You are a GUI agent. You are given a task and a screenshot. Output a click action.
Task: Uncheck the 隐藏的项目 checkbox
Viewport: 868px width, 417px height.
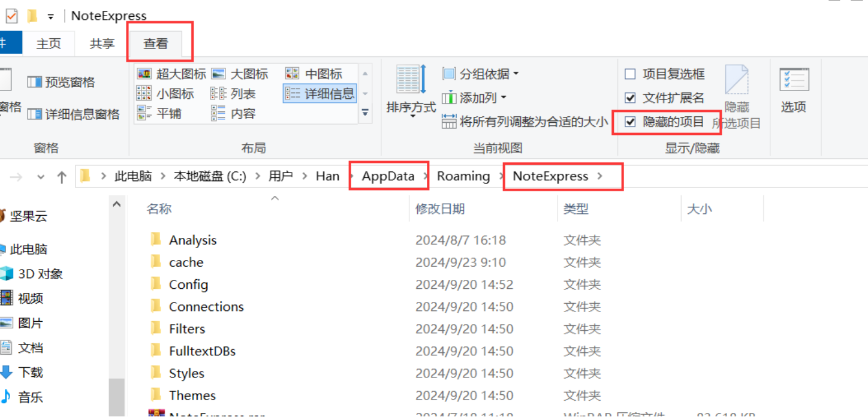click(630, 122)
